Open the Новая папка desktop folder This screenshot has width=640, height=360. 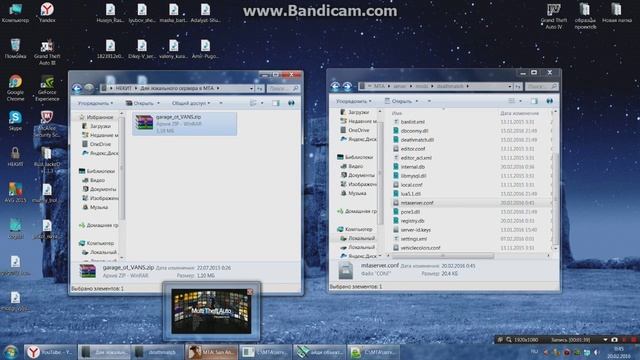[616, 12]
